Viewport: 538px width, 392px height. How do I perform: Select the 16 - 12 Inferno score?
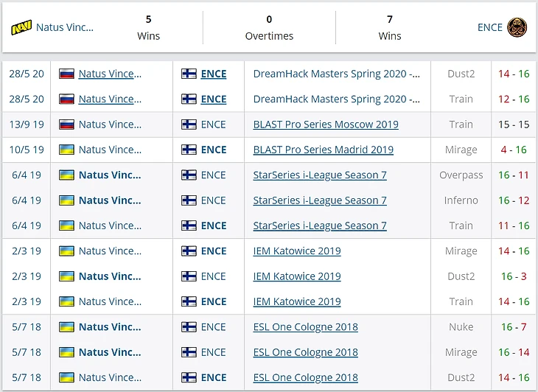[514, 200]
